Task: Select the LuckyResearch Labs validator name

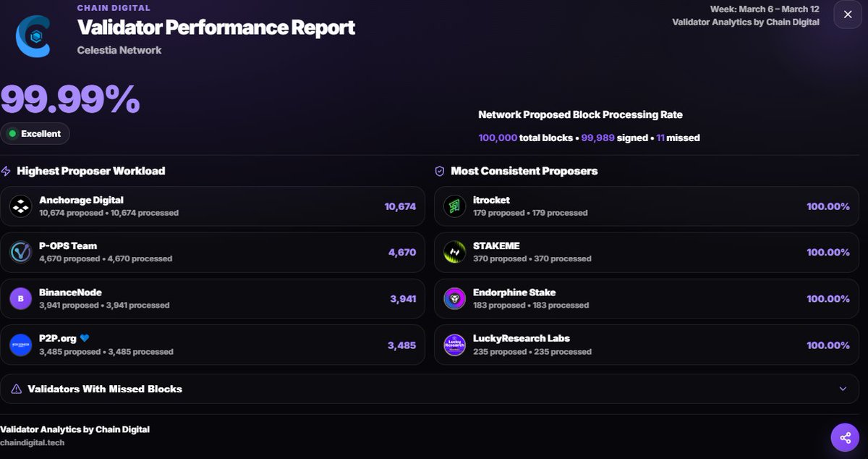Action: click(522, 338)
